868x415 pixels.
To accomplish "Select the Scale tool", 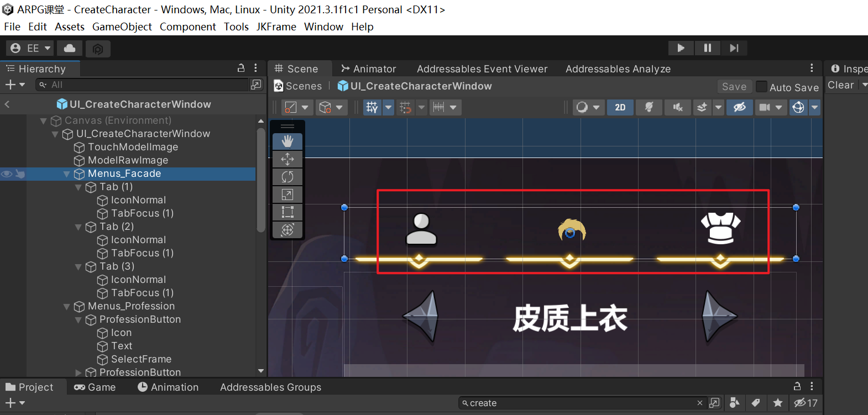I will (x=287, y=195).
